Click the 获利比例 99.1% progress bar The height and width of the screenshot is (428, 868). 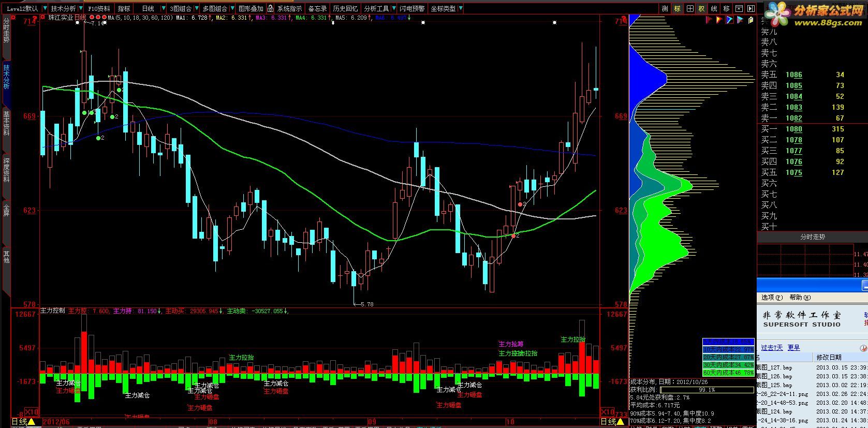(707, 390)
